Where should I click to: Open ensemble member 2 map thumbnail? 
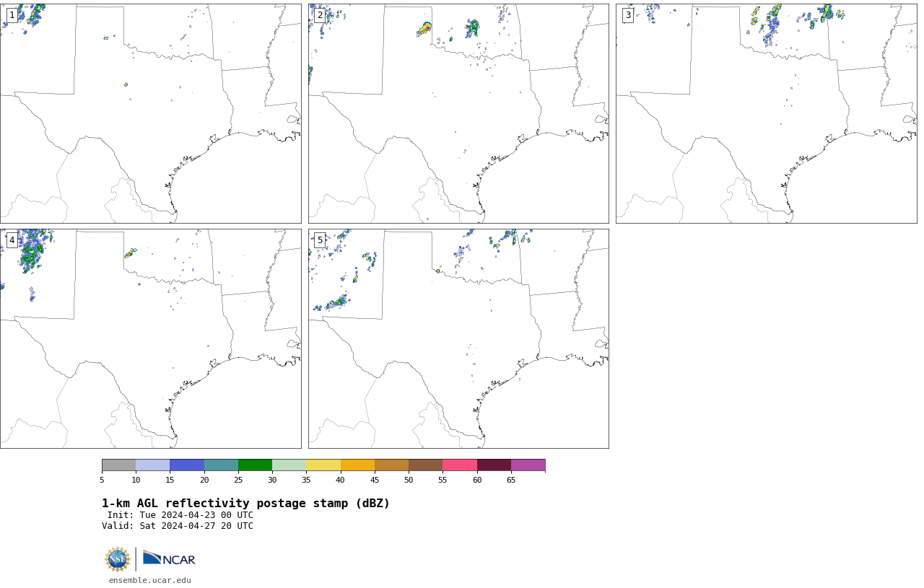[458, 113]
